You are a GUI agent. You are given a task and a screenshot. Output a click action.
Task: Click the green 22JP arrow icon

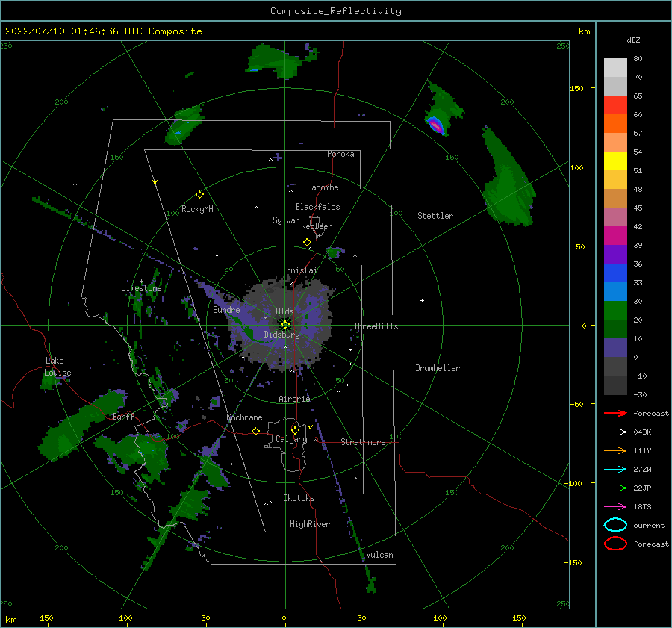click(615, 488)
